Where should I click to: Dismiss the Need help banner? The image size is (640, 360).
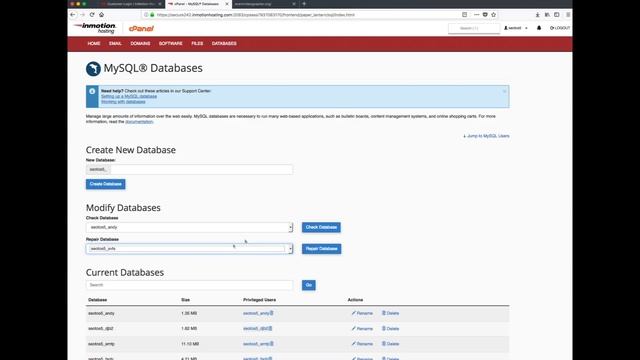tap(504, 91)
